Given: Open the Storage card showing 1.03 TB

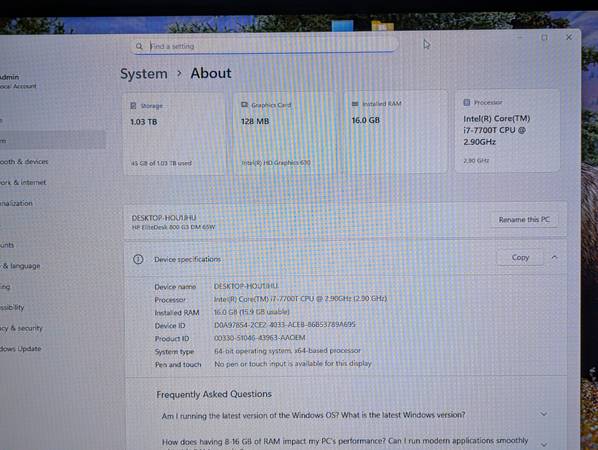Looking at the screenshot, I should coord(175,133).
